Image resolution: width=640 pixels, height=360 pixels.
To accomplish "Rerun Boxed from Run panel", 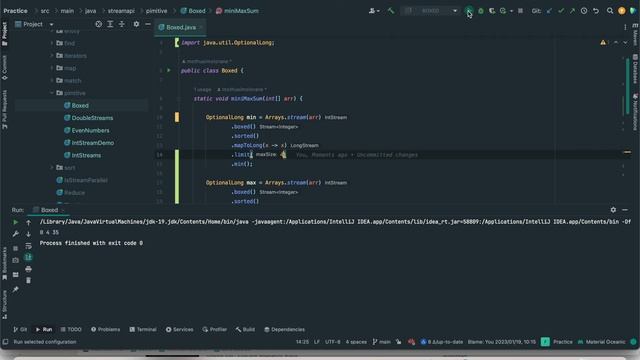I will coord(16,222).
